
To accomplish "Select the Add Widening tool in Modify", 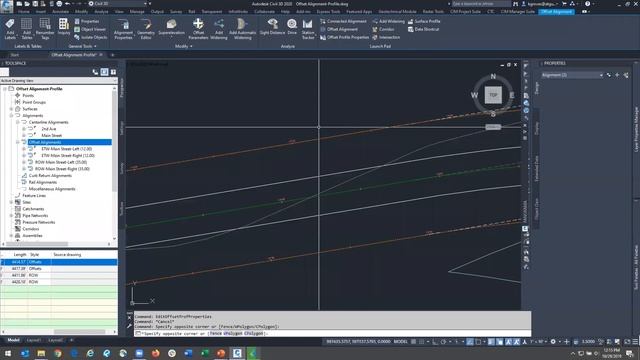I will pyautogui.click(x=219, y=29).
